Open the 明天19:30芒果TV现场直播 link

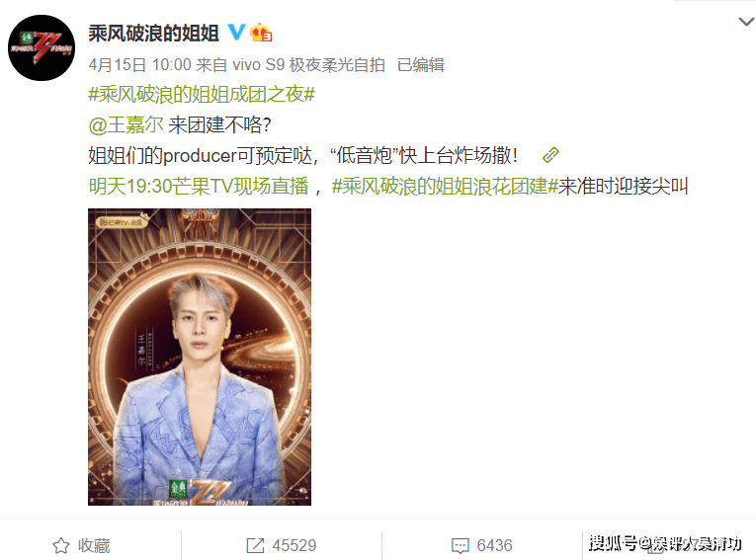[199, 186]
